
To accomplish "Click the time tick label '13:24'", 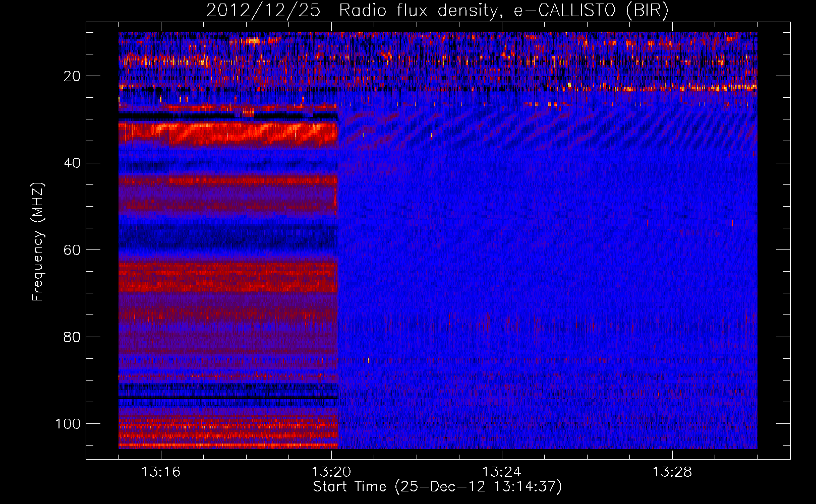I will click(502, 472).
